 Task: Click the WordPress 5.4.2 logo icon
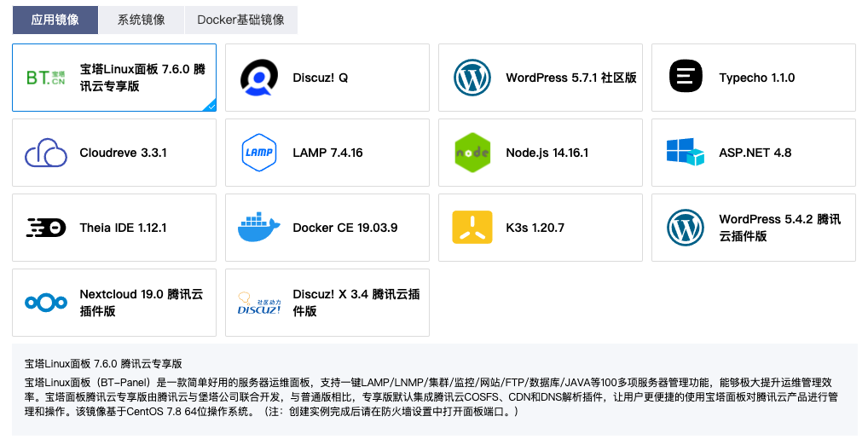(x=686, y=228)
